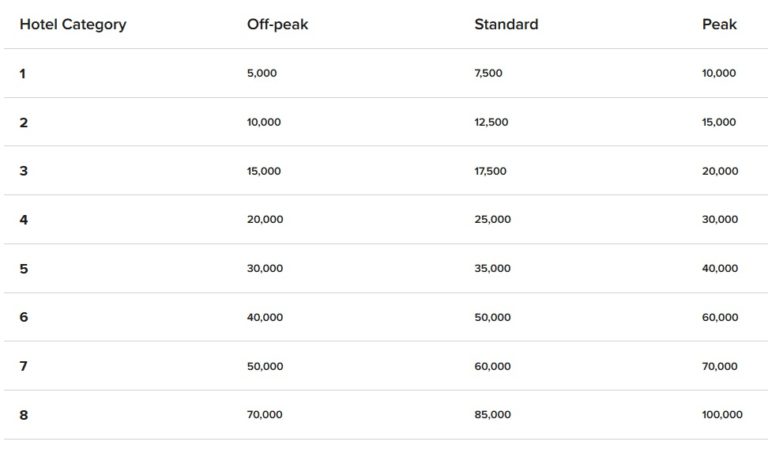This screenshot has height=449, width=768.
Task: Select Category 4's off-peak value of 20,000
Action: [265, 220]
